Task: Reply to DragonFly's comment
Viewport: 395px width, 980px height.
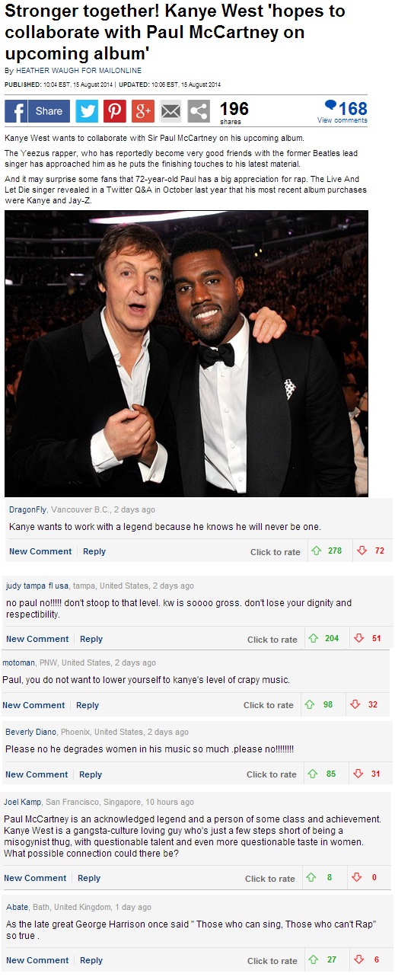Action: 94,551
